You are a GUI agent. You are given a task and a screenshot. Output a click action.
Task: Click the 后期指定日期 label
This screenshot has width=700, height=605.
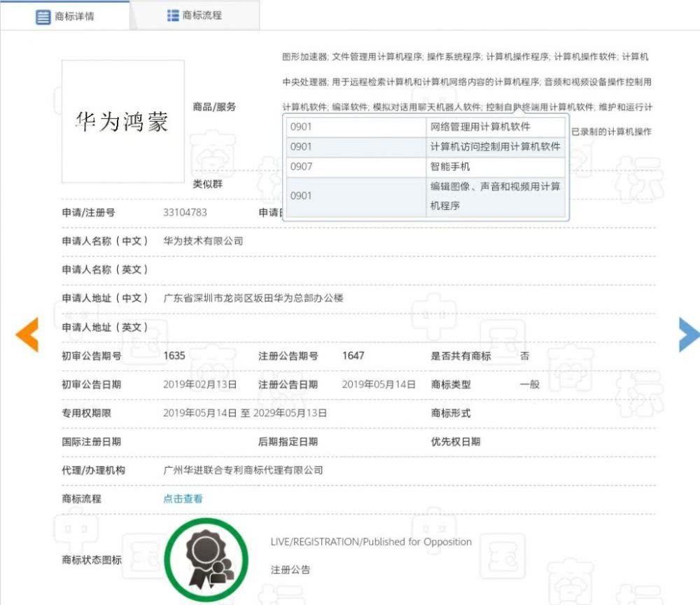[288, 442]
